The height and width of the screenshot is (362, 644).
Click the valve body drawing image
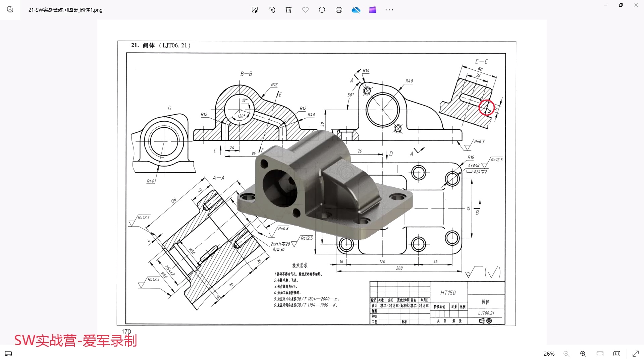point(321,183)
